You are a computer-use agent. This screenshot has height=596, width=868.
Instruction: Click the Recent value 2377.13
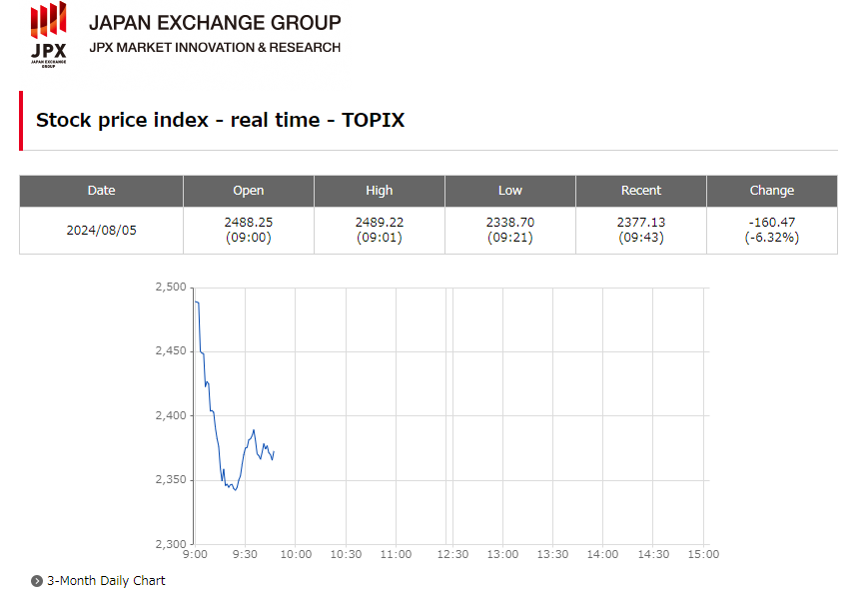(641, 223)
